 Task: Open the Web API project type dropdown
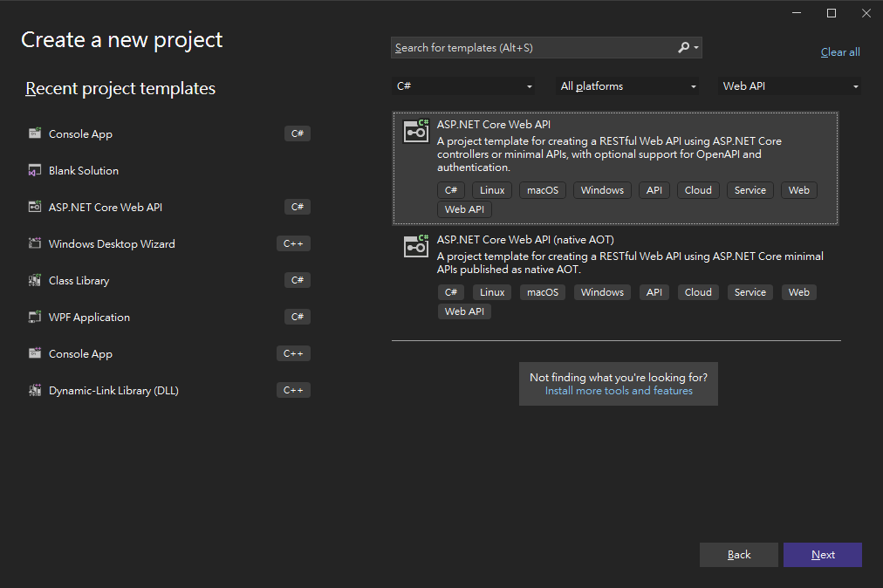791,86
